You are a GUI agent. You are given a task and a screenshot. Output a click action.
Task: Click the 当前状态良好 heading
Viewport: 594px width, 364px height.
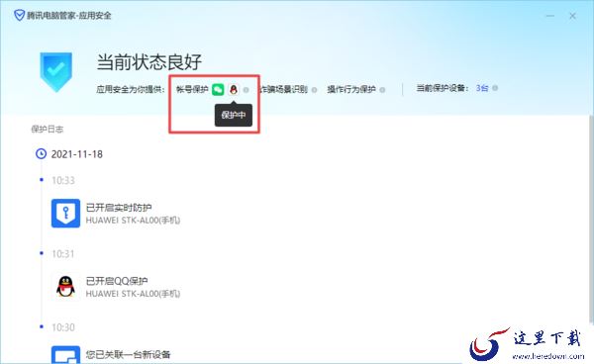click(x=148, y=62)
